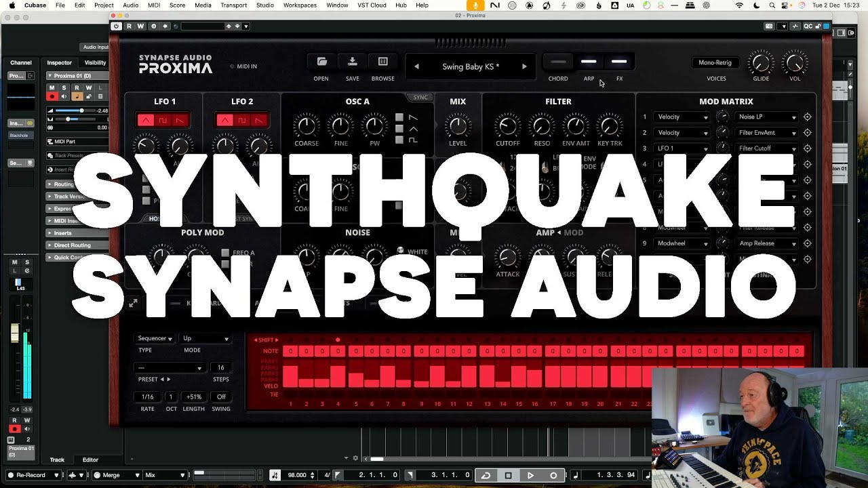Select LFO 2 square waveform
This screenshot has height=488, width=868.
tap(241, 121)
